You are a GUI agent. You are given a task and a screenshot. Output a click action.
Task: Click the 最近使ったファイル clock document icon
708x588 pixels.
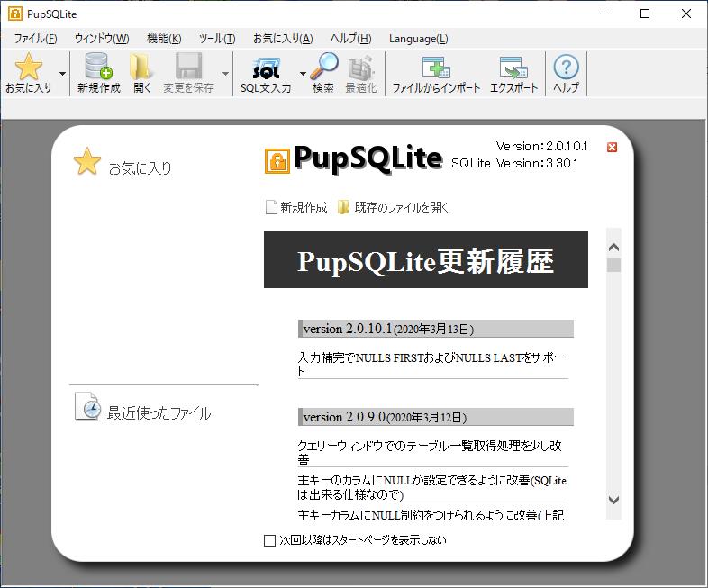coord(87,406)
